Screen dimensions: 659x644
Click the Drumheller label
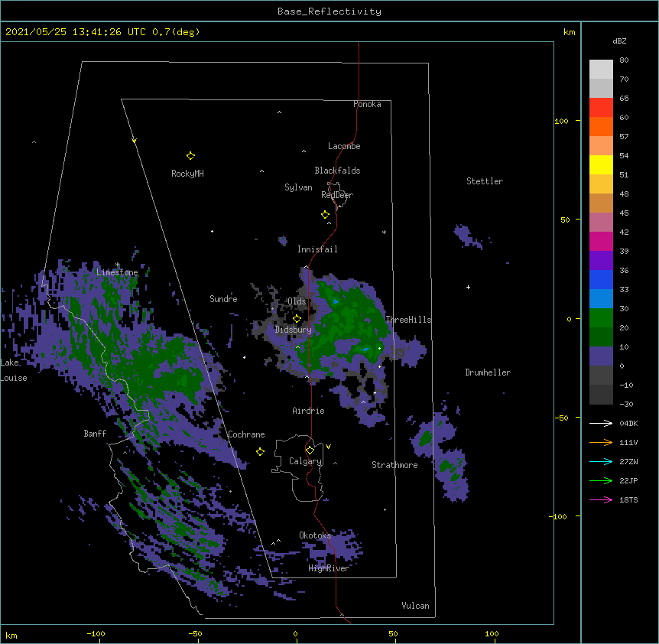(x=488, y=372)
